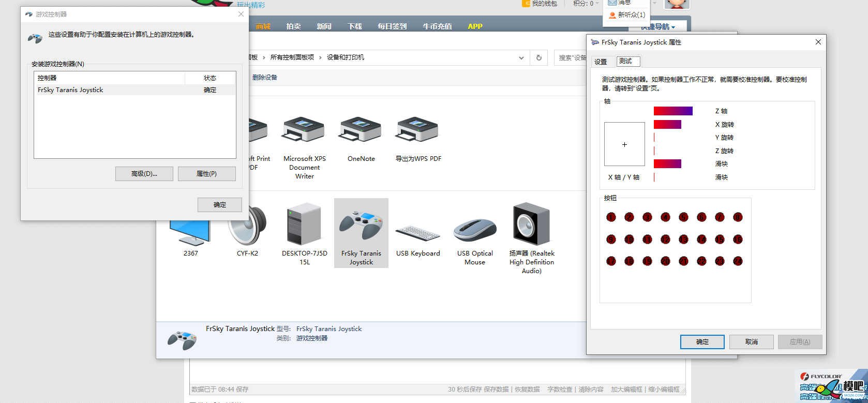This screenshot has height=403, width=868.
Task: Click 确定 in the 游戏控制器 dialog
Action: tap(220, 205)
